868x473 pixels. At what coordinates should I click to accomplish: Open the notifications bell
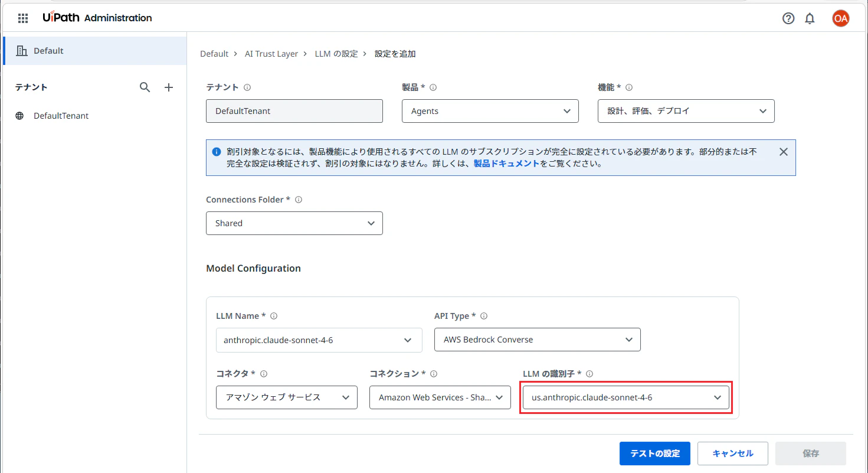point(810,18)
